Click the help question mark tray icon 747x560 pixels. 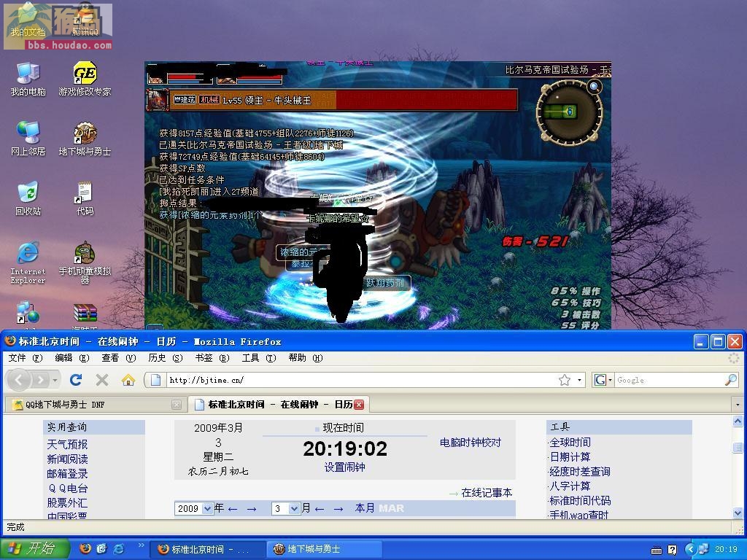pos(672,550)
